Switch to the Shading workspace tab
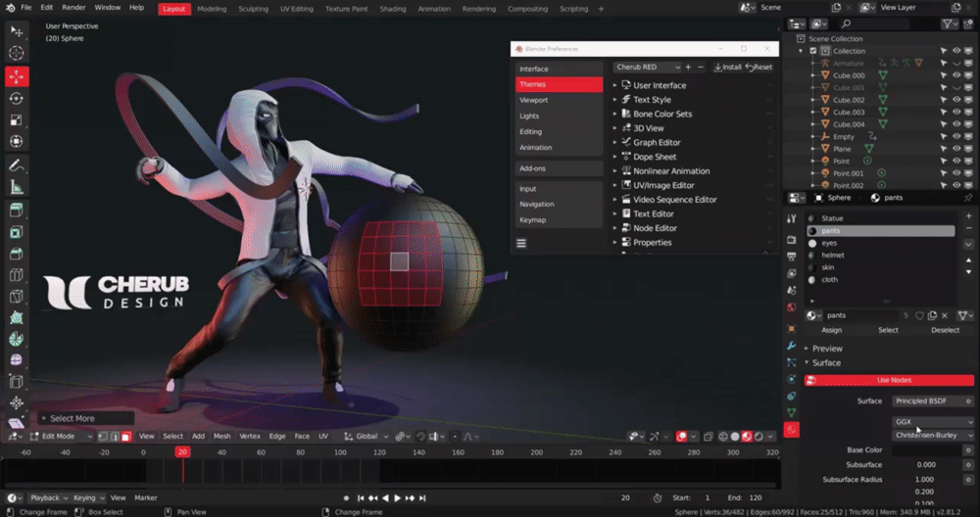 click(x=393, y=9)
